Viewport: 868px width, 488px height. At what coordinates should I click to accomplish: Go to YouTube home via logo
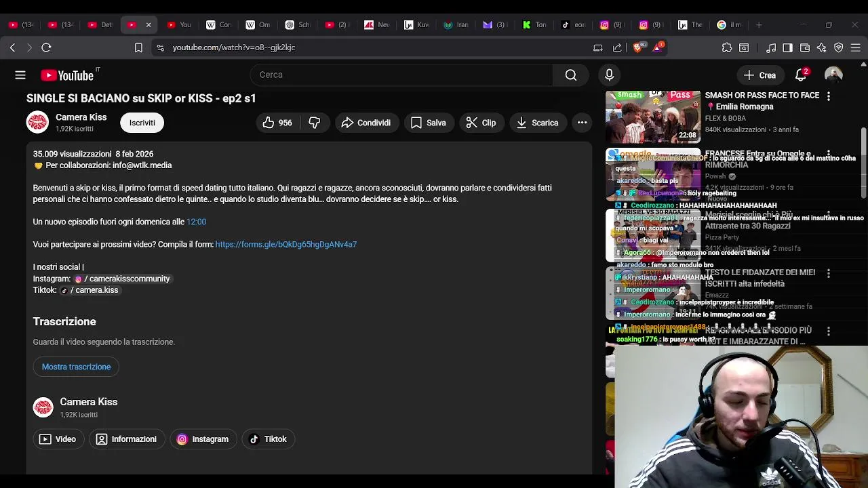click(67, 75)
